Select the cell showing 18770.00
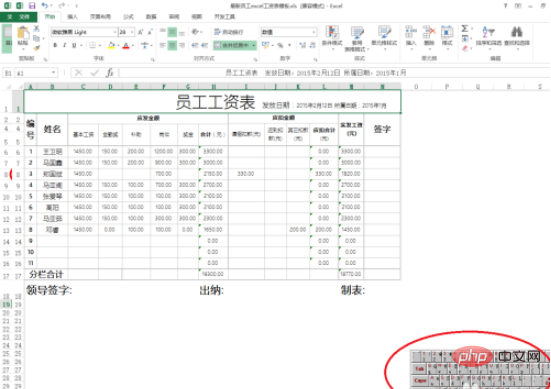Image resolution: width=551 pixels, height=389 pixels. [x=351, y=274]
